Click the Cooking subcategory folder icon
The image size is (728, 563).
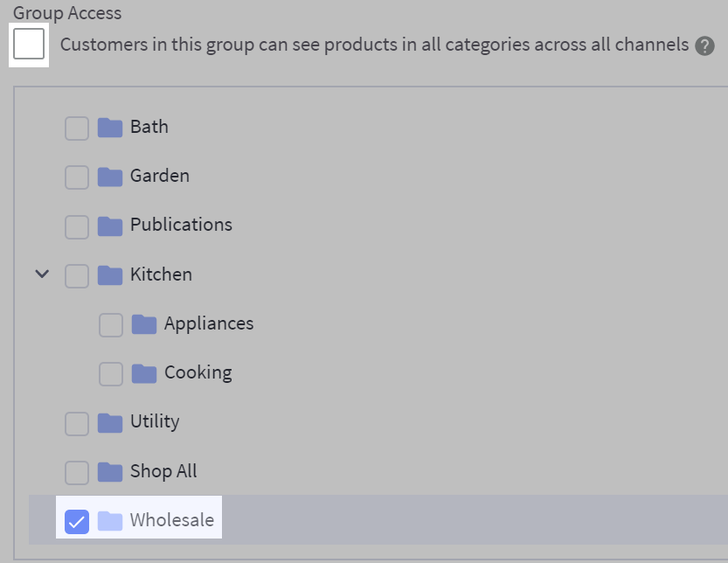[x=143, y=372]
